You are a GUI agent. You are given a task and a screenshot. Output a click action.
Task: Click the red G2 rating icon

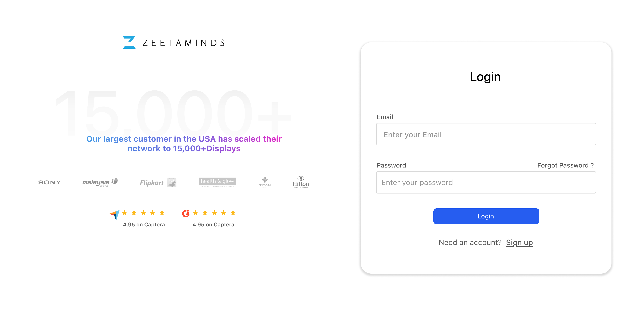(186, 213)
